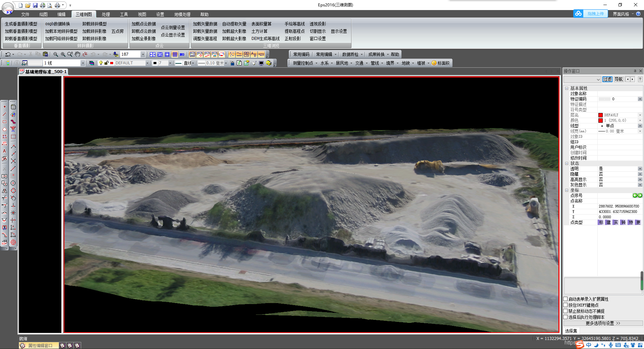The width and height of the screenshot is (644, 349).
Task: Enable 启动表单录入扩展属性 checkbox
Action: (566, 299)
